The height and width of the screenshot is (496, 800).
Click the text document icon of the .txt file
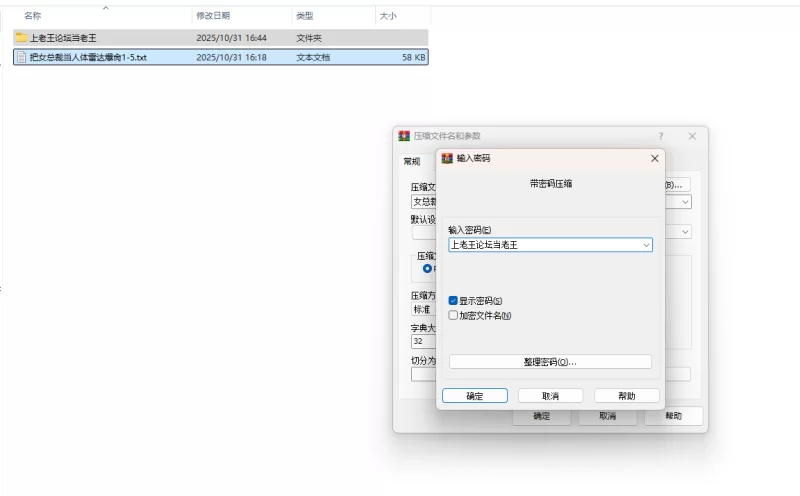(21, 57)
